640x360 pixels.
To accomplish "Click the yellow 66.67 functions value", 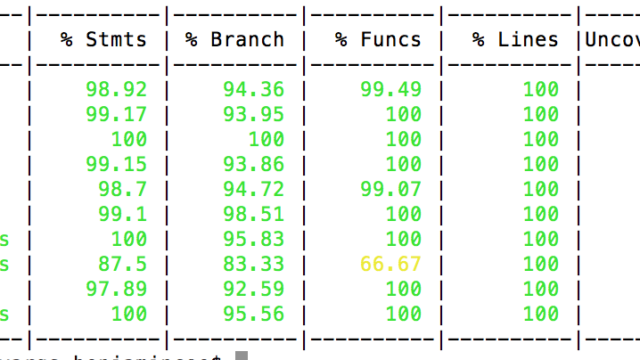I will click(x=391, y=264).
